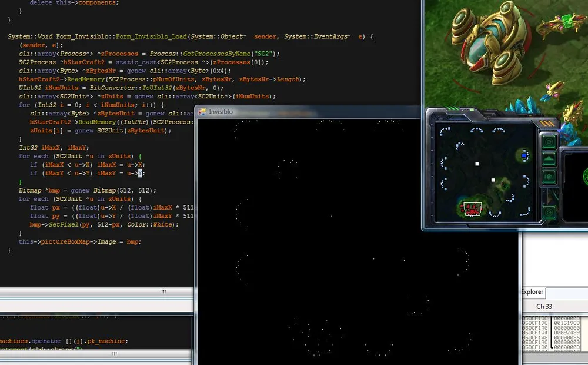Click the blue base marker on the minimap
Image resolution: width=588 pixels, height=365 pixels.
coord(524,155)
